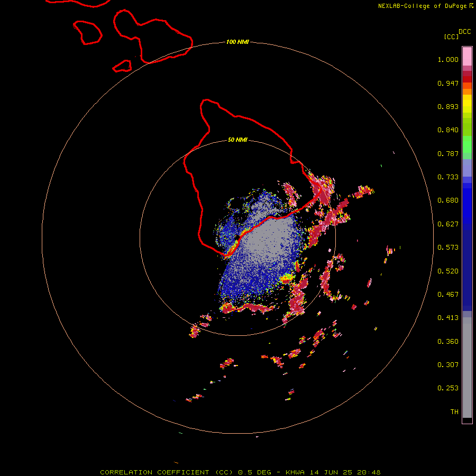Click the TH threshold label
Viewport: 476px width, 476px height.
coord(454,412)
